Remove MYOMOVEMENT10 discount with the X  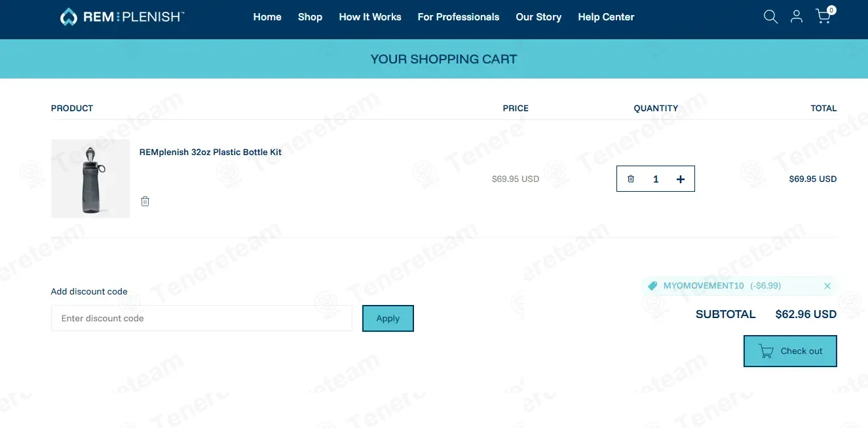pos(827,286)
